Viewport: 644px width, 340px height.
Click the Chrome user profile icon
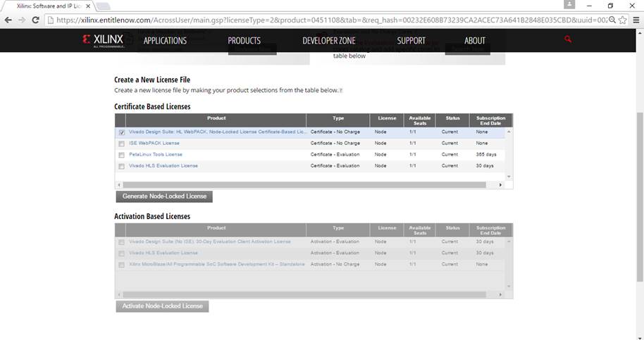pos(569,4)
